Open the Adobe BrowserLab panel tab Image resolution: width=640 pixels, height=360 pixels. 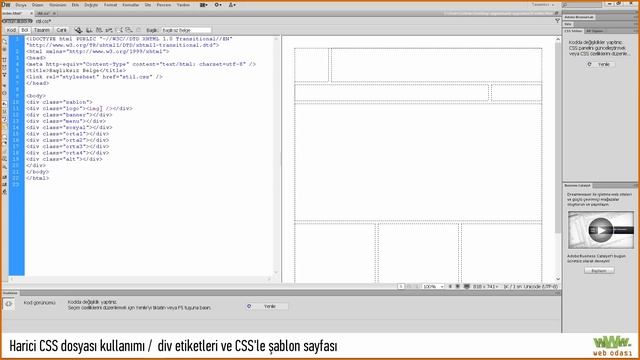click(579, 17)
